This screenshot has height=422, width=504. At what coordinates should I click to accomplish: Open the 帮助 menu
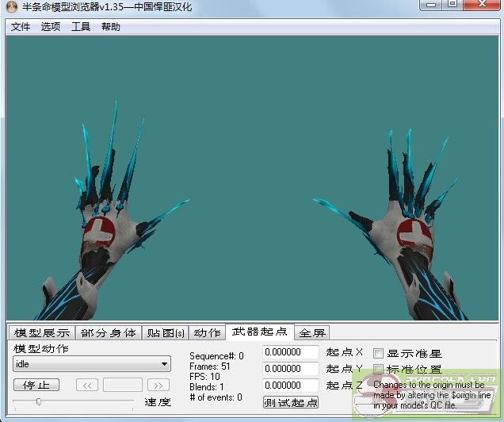pyautogui.click(x=111, y=27)
